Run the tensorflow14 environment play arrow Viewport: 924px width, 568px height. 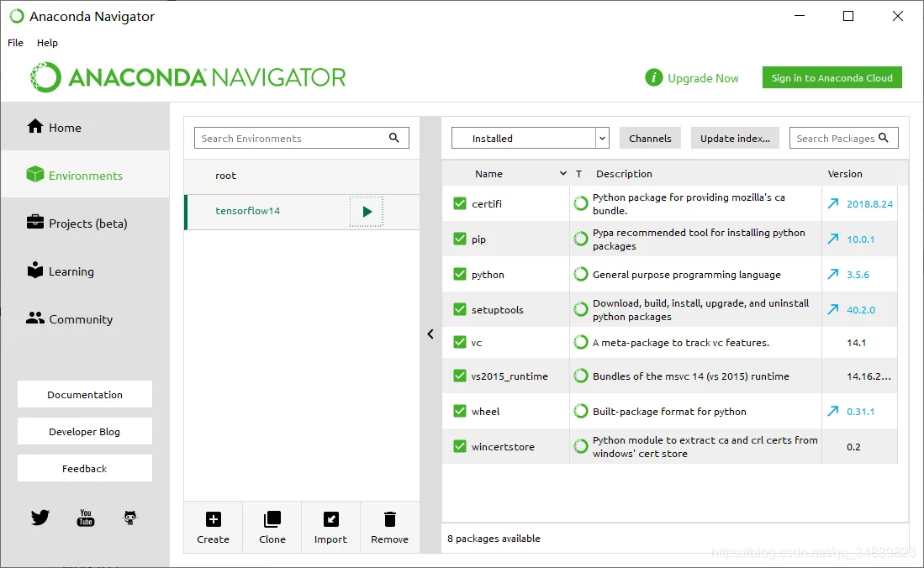pyautogui.click(x=367, y=212)
